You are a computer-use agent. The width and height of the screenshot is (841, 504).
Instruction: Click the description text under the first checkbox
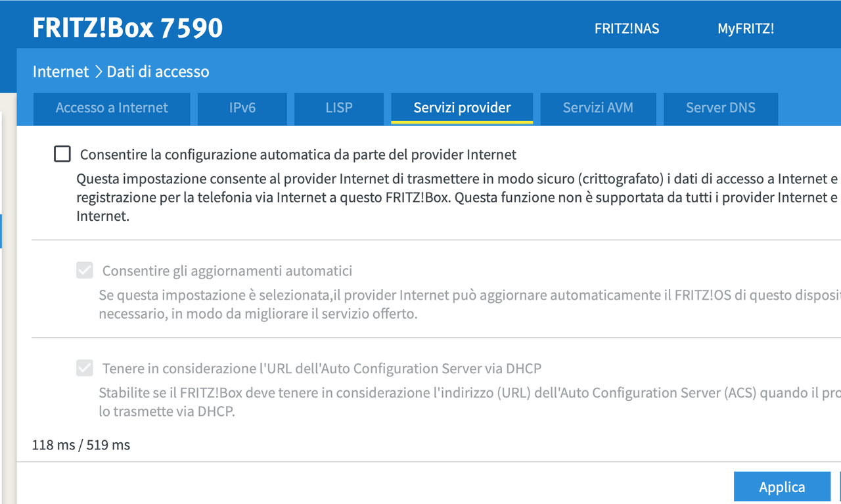394,196
